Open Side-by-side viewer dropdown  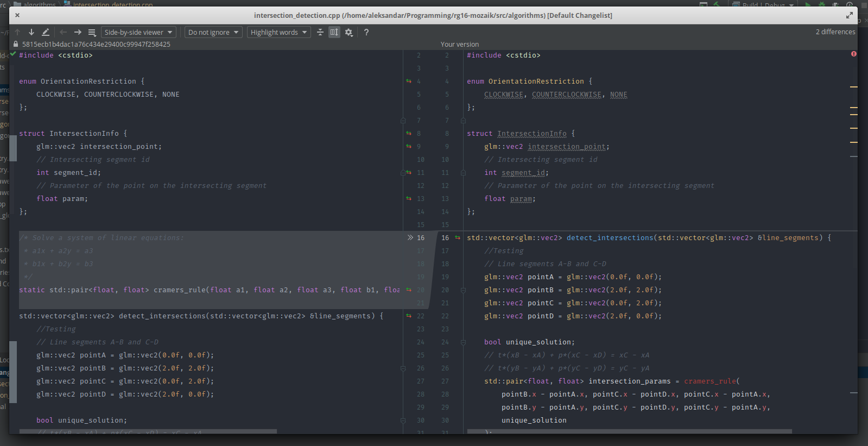click(x=138, y=33)
